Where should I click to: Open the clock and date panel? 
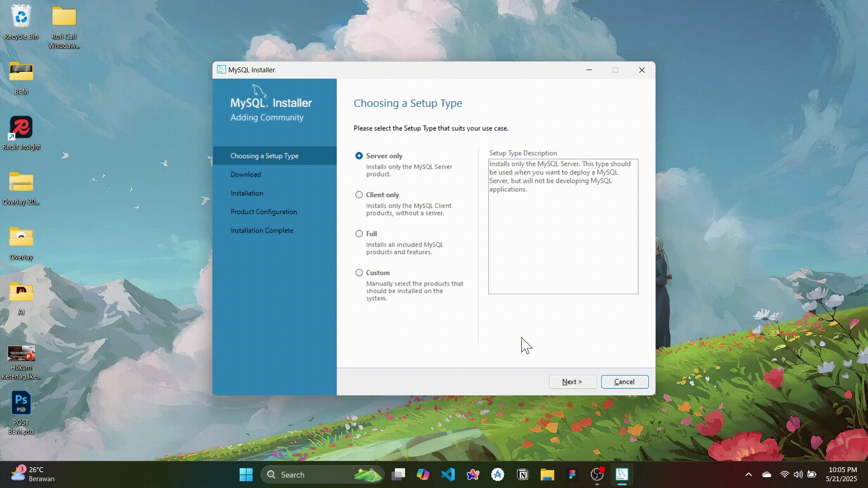point(842,474)
